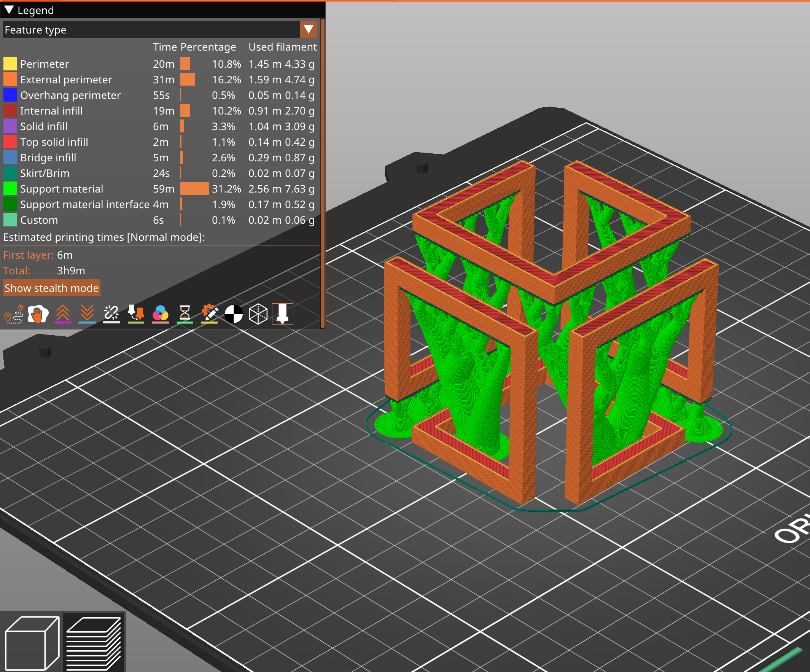Toggle Internal infill row visibility
Screen dimensions: 810x672
point(160,111)
